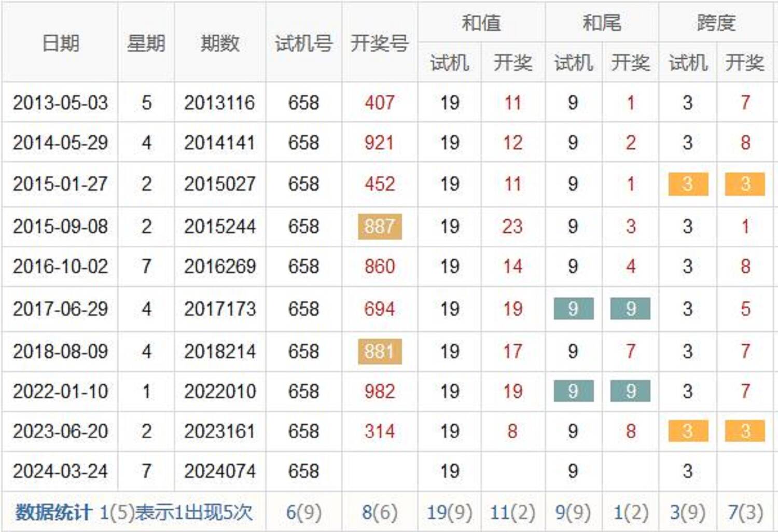This screenshot has width=778, height=532.
Task: Select the date 2022-01-10 row cell
Action: coord(60,391)
